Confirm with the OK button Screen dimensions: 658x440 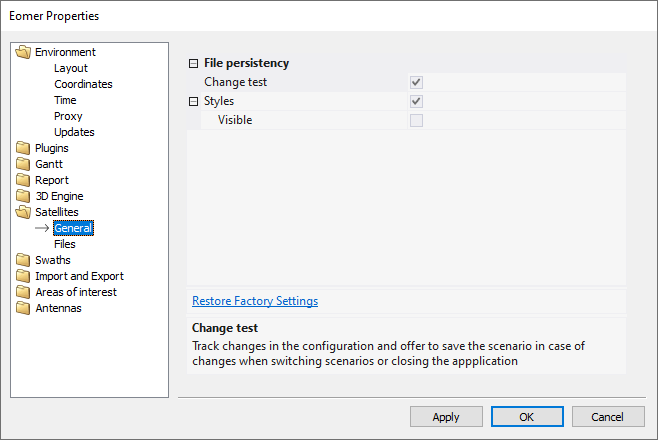(527, 417)
